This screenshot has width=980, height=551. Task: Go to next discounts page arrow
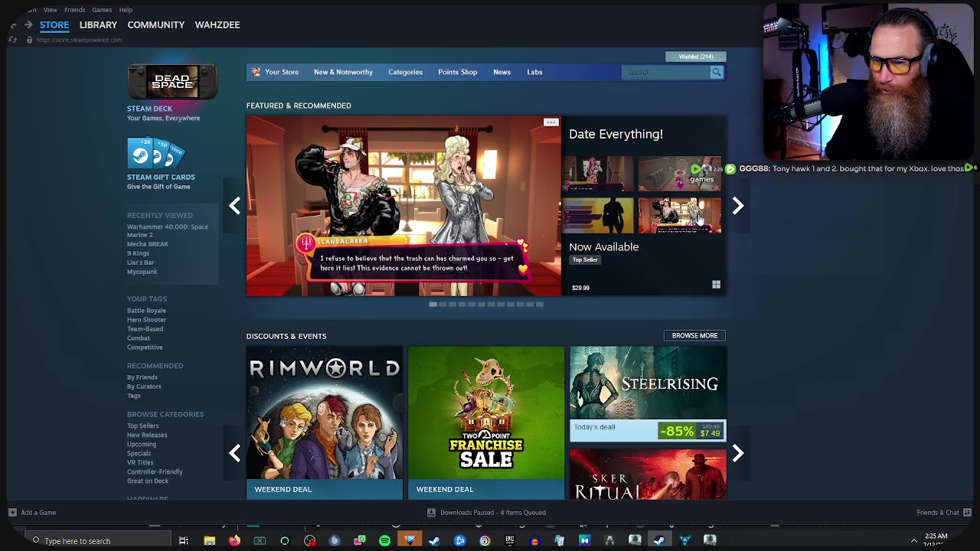737,454
